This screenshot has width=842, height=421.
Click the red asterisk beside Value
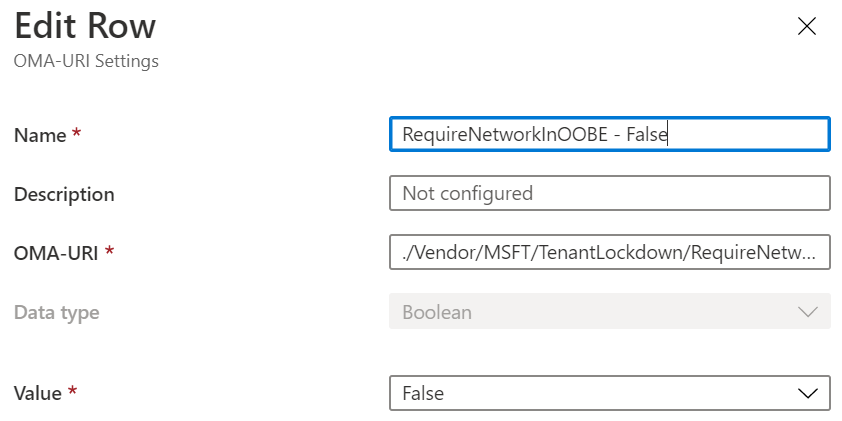pyautogui.click(x=72, y=391)
